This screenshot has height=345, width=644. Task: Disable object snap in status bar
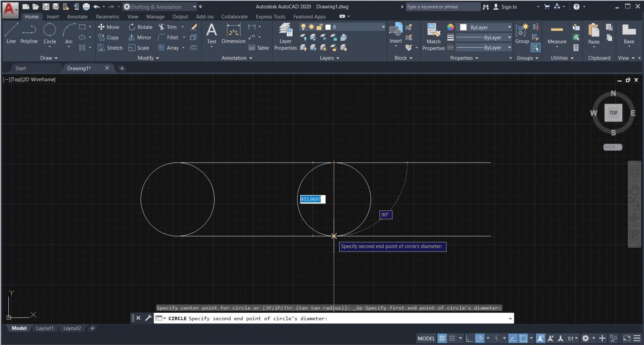[524, 338]
